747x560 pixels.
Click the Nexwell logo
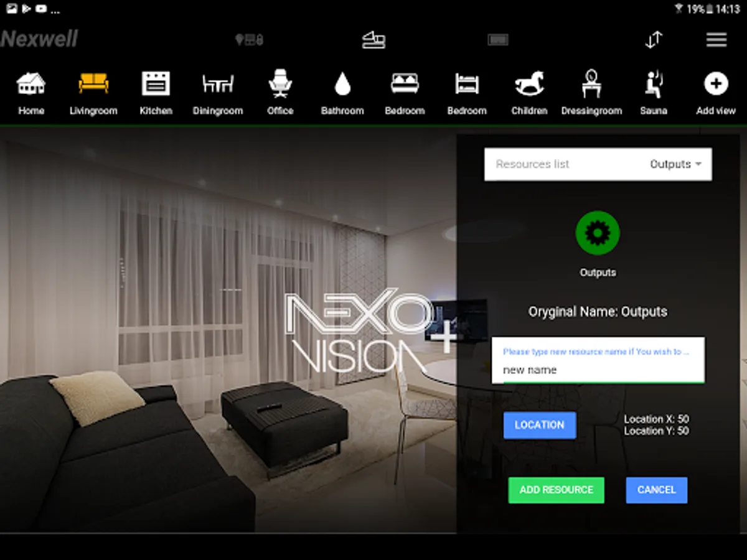[x=39, y=39]
